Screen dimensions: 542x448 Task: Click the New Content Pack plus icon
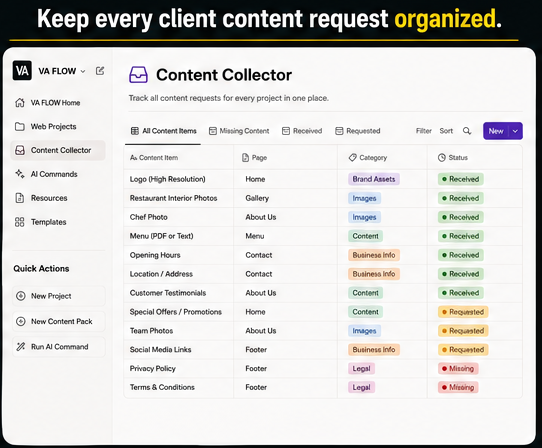21,321
